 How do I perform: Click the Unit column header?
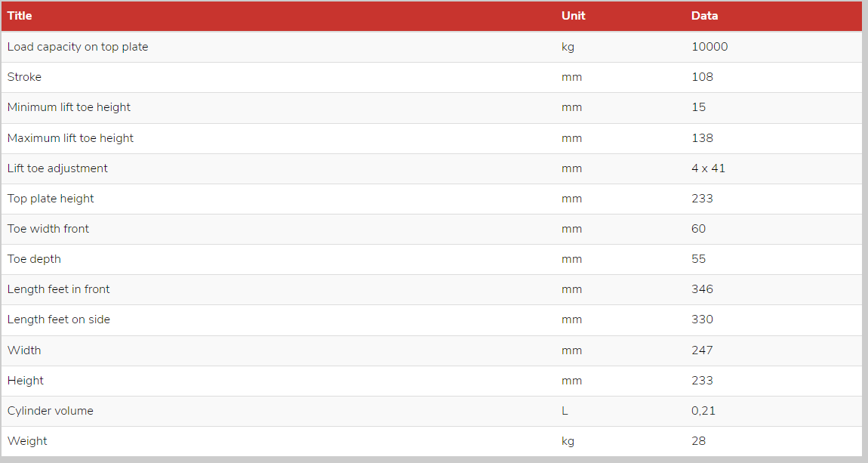click(573, 16)
